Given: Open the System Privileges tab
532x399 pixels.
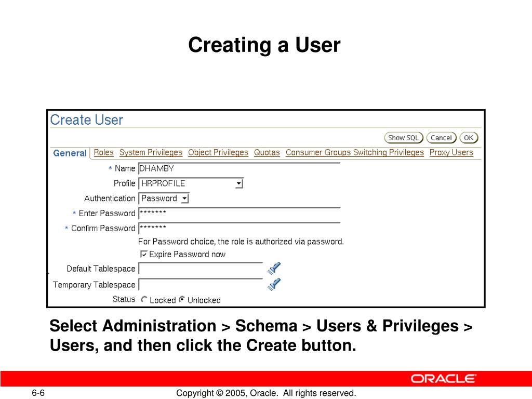Looking at the screenshot, I should [151, 153].
